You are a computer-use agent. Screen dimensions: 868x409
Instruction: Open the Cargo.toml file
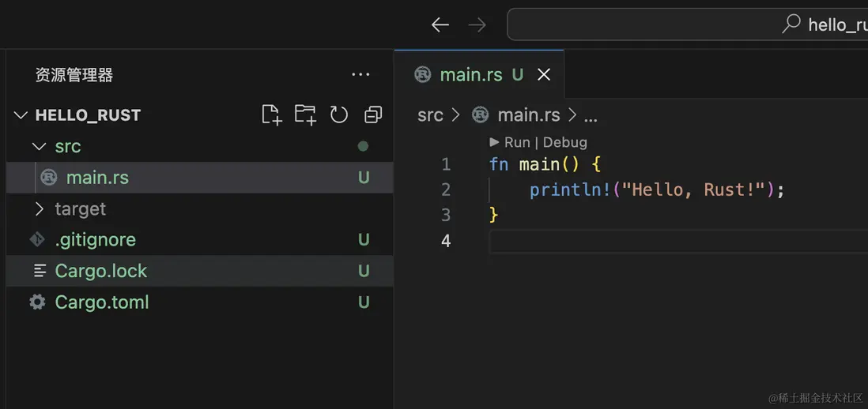102,302
